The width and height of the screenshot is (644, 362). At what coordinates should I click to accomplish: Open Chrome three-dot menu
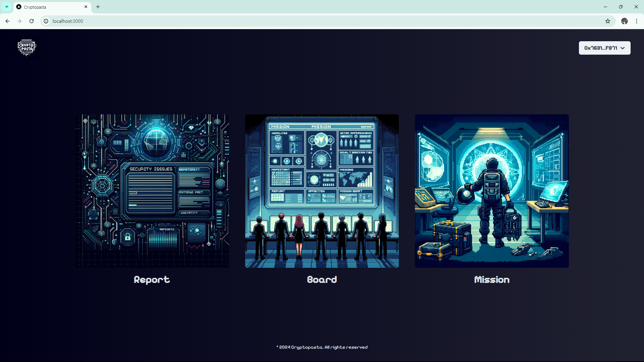(x=636, y=21)
